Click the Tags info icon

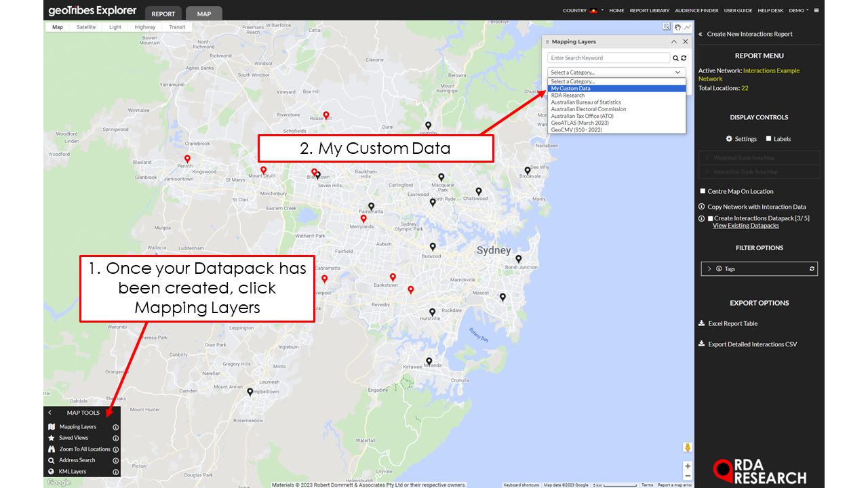point(719,269)
